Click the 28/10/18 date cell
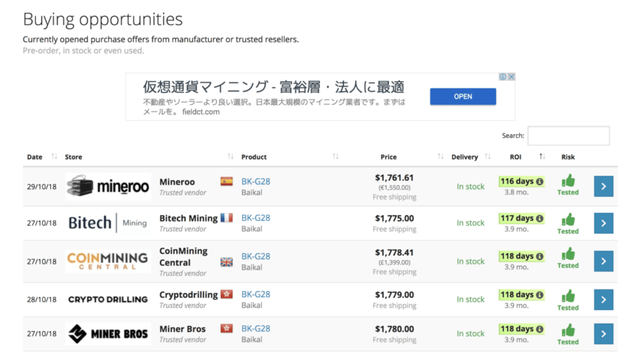Screen dimensions: 644x353 (42, 300)
